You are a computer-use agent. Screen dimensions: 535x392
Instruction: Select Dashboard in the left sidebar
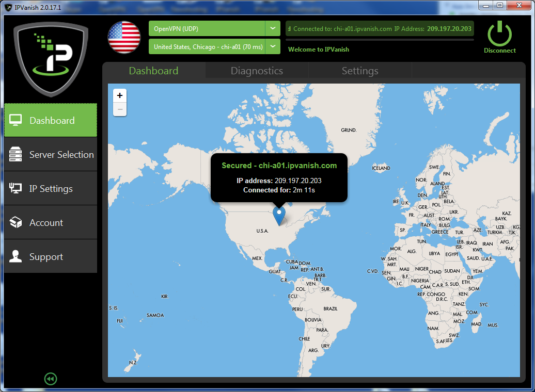51,120
